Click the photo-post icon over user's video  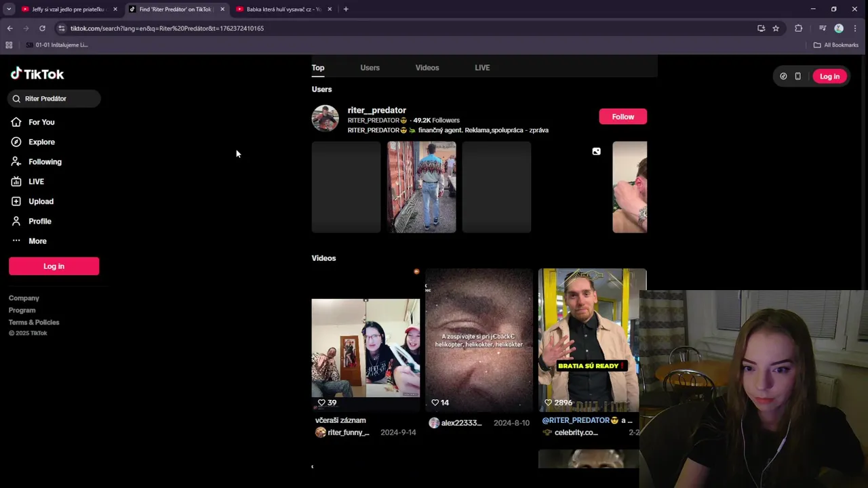tap(596, 151)
